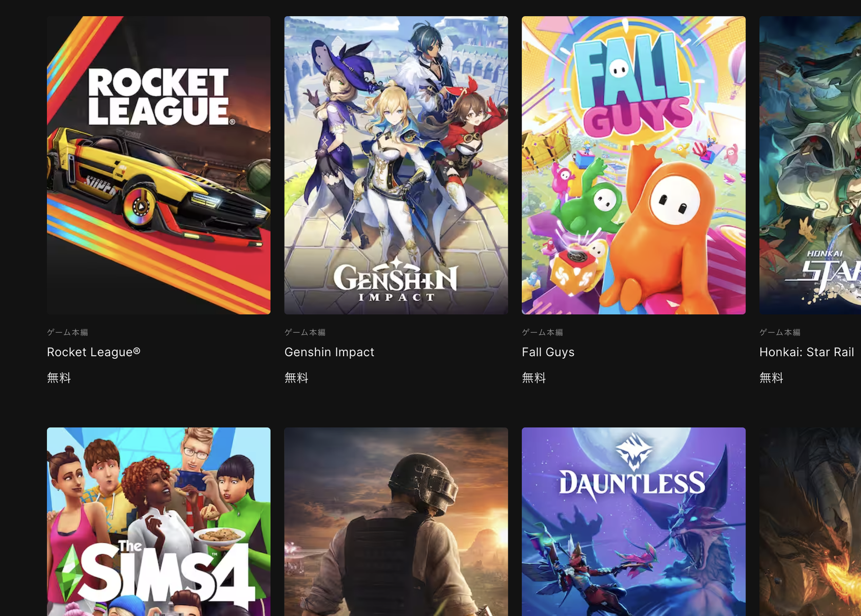This screenshot has width=861, height=616.
Task: Open the Dauntless game cover
Action: pyautogui.click(x=634, y=522)
